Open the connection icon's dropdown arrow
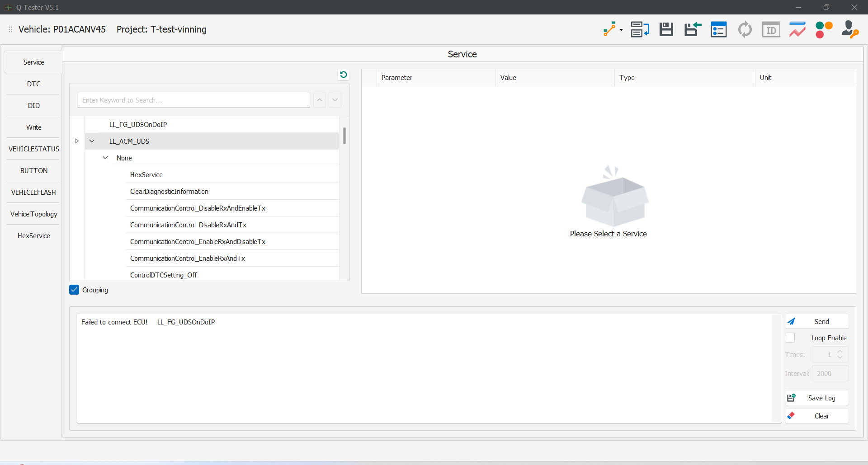 621,30
